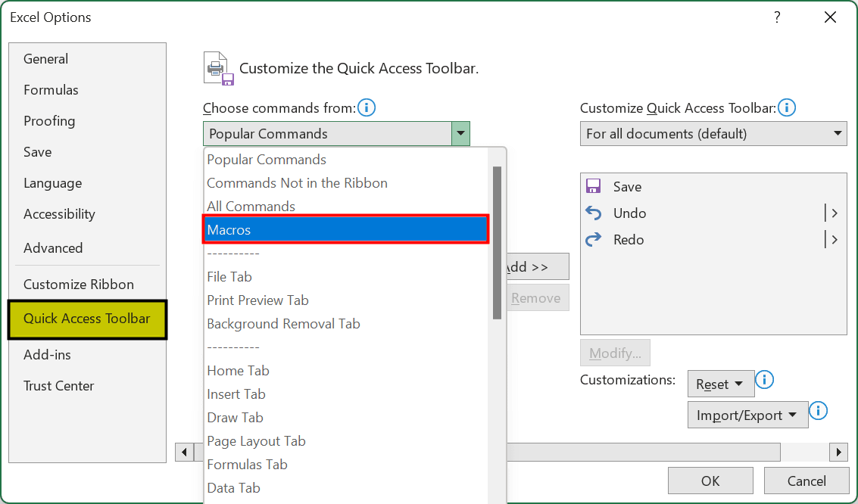Click the help question mark icon
Viewport: 858px width, 504px height.
777,17
